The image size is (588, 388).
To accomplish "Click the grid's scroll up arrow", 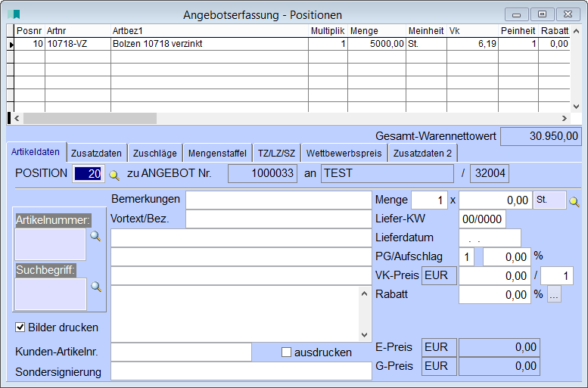I will (576, 31).
